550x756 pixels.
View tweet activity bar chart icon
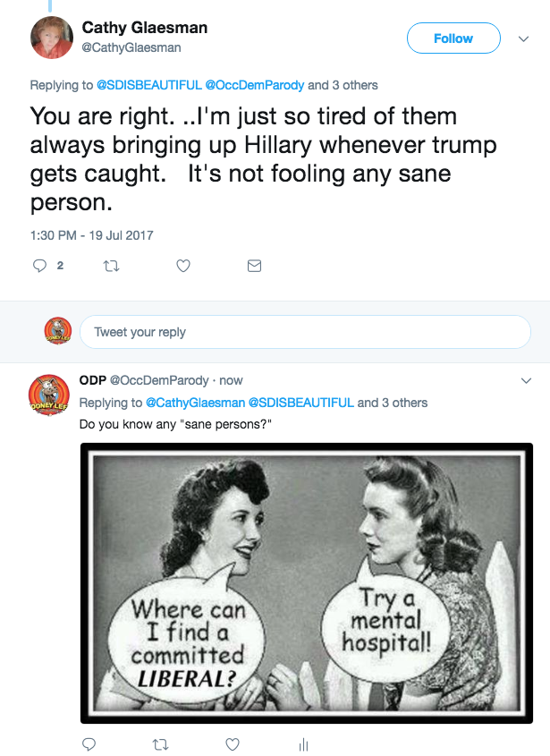pos(303,743)
